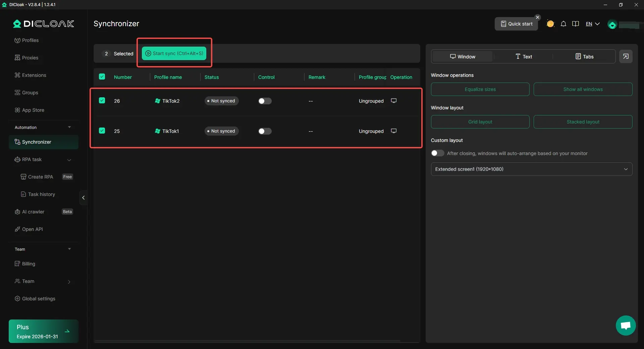Click the gold coin rewards icon

point(550,24)
